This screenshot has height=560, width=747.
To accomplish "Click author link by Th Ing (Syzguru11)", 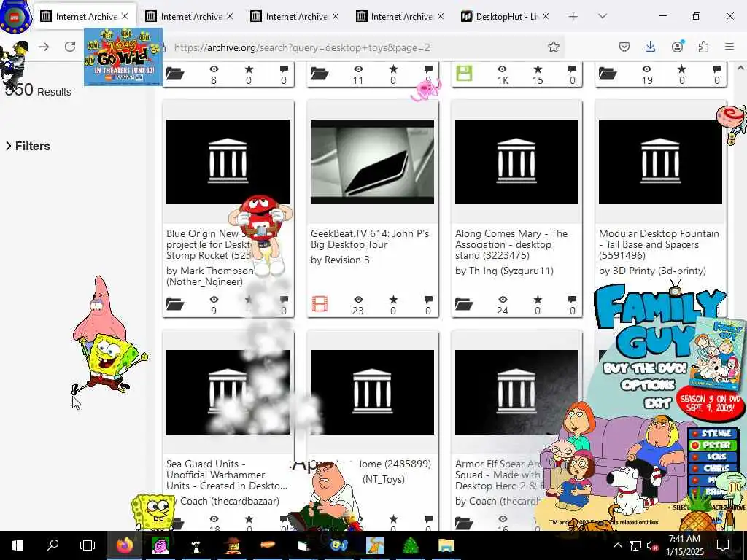I will tap(504, 271).
